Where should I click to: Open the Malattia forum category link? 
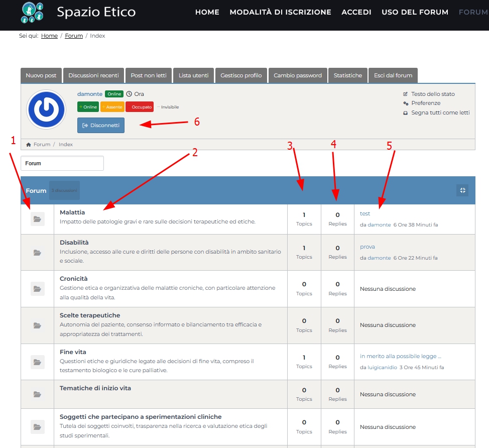point(72,212)
